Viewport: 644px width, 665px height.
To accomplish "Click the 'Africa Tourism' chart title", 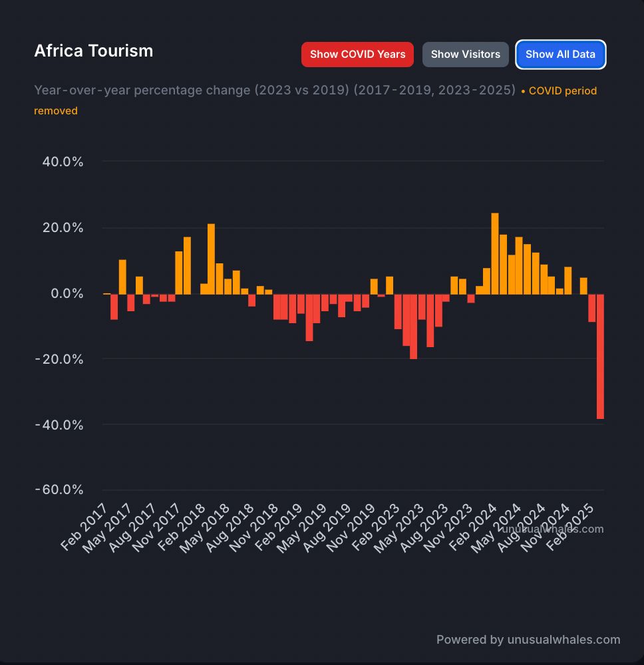I will click(94, 51).
